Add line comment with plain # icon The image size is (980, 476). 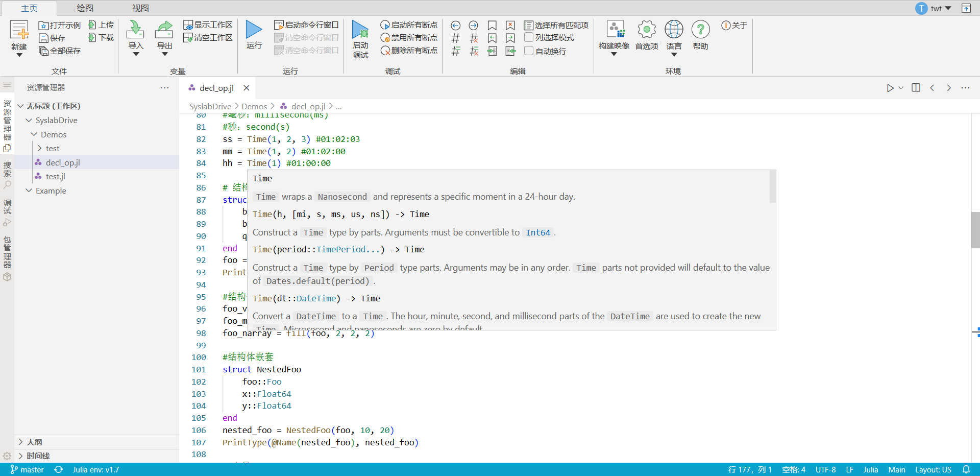(456, 38)
